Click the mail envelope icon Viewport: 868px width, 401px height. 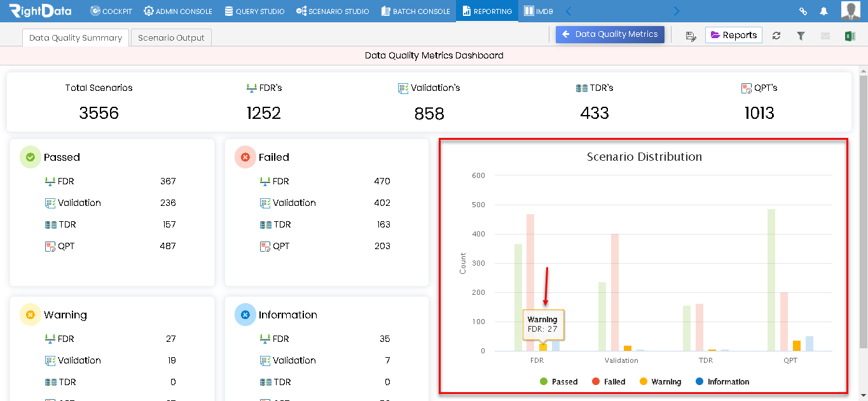click(x=825, y=36)
